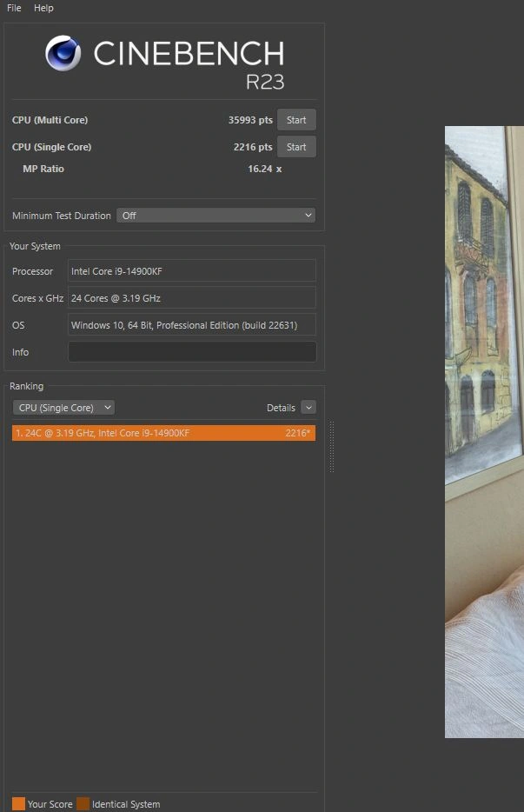Select the Processor field showing i9-14900KF
524x812 pixels.
pos(192,271)
